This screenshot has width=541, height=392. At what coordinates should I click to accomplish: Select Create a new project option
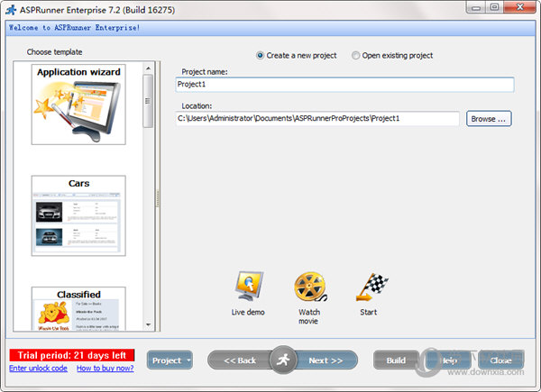coord(297,56)
